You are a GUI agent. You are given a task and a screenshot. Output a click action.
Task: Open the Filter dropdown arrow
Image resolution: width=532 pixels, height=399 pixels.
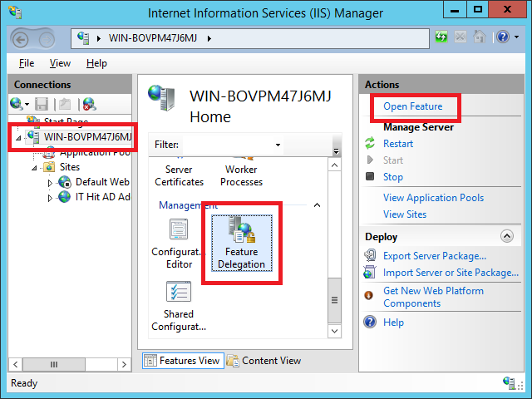[278, 145]
